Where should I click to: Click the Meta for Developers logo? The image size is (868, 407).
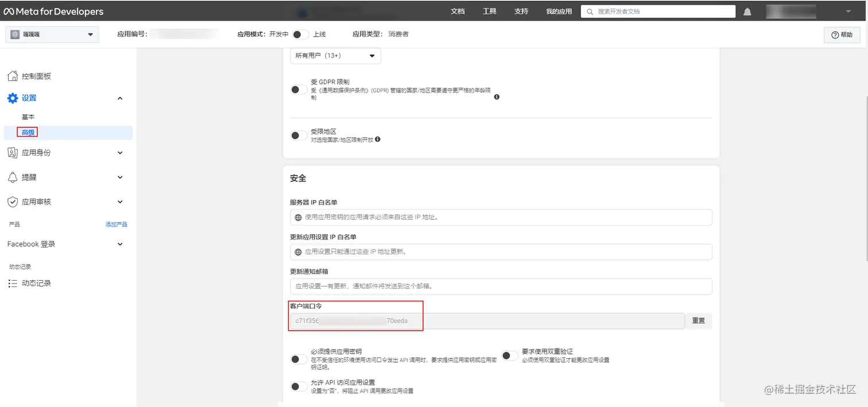[x=53, y=11]
